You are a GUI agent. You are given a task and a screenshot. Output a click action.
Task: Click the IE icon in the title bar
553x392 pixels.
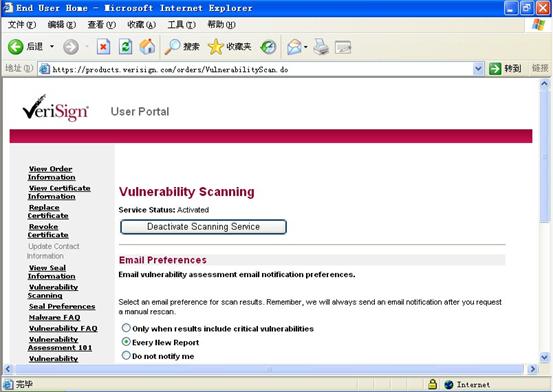(x=7, y=7)
